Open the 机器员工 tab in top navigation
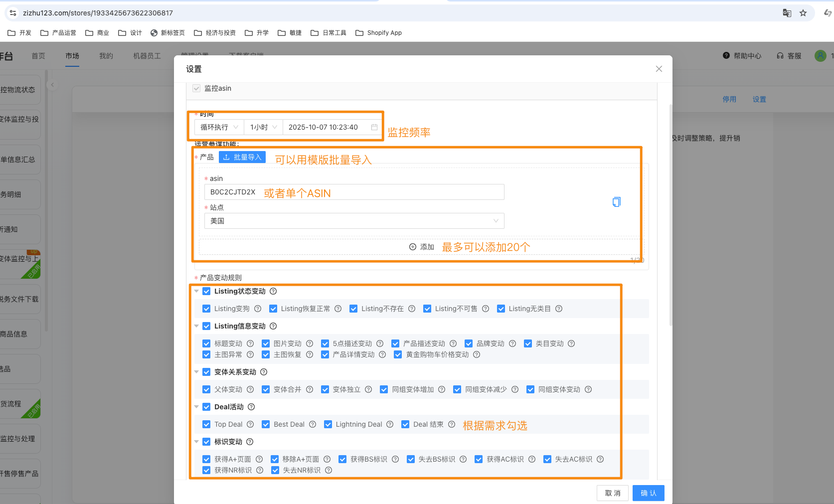Image resolution: width=834 pixels, height=504 pixels. pyautogui.click(x=147, y=56)
